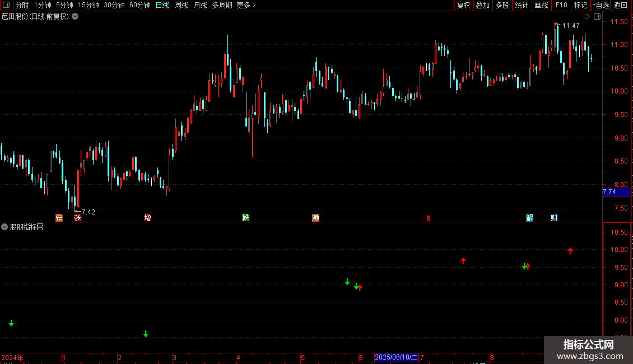Click the 7.42 low price label
The height and width of the screenshot is (364, 633).
[89, 212]
